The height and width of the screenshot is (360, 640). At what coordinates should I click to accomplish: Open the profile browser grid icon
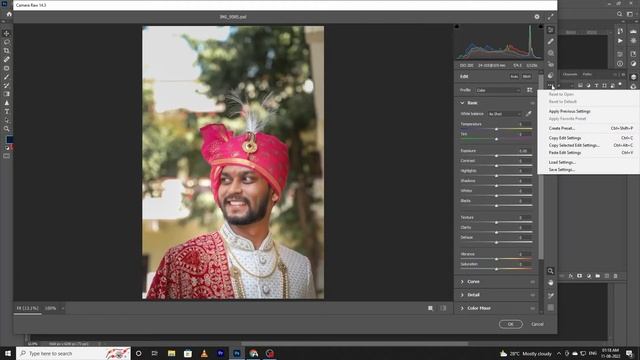[x=529, y=90]
